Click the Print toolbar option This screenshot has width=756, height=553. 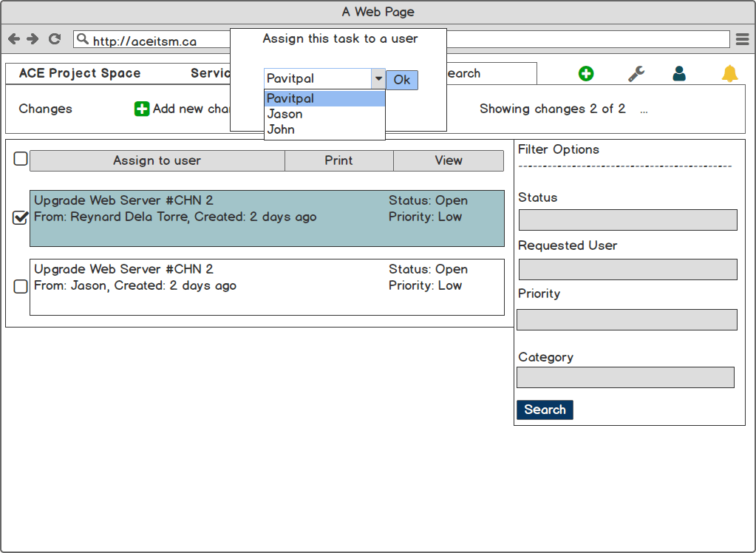pyautogui.click(x=338, y=160)
